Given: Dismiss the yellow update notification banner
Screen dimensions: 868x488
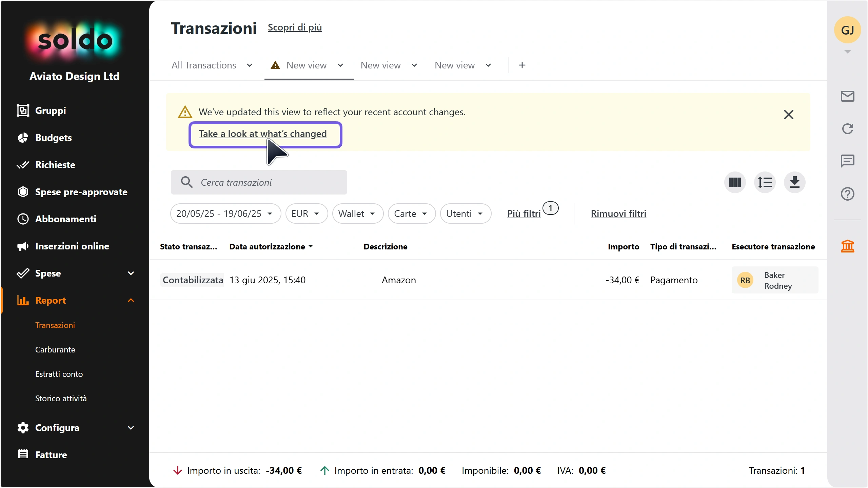Looking at the screenshot, I should coord(789,115).
